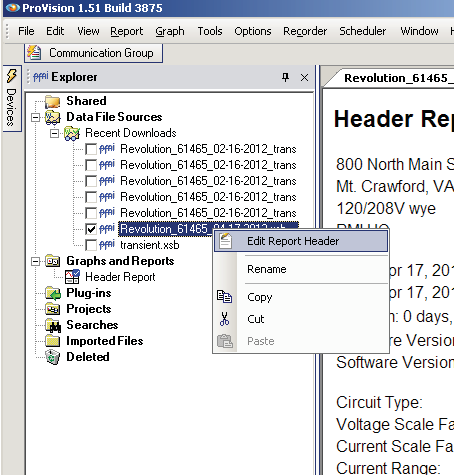
Task: Click the Projects folder icon
Action: pyautogui.click(x=53, y=309)
